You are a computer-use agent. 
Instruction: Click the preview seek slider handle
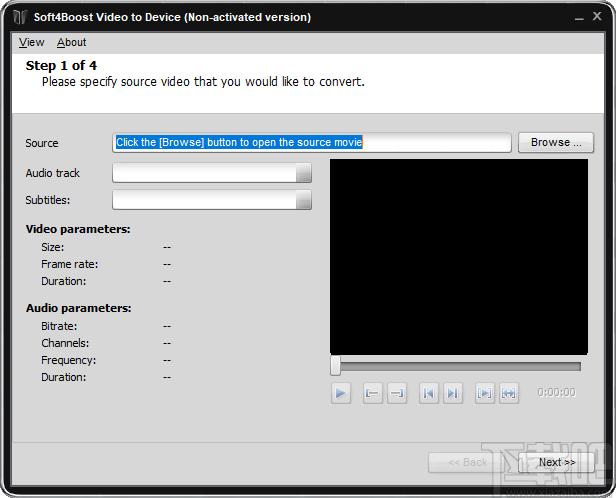336,366
